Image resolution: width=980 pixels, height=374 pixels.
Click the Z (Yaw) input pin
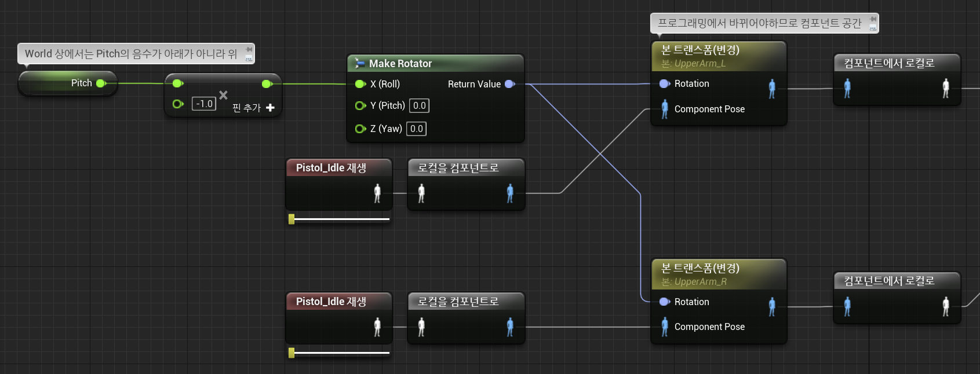360,129
